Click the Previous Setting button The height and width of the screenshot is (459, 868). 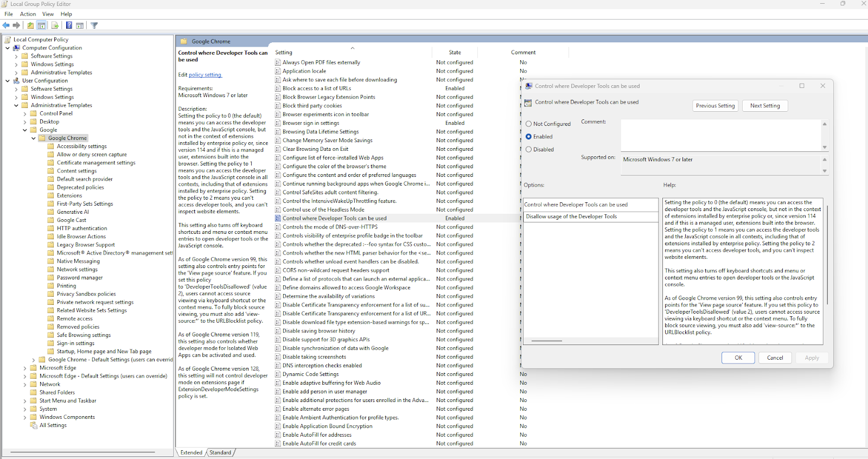pos(715,106)
